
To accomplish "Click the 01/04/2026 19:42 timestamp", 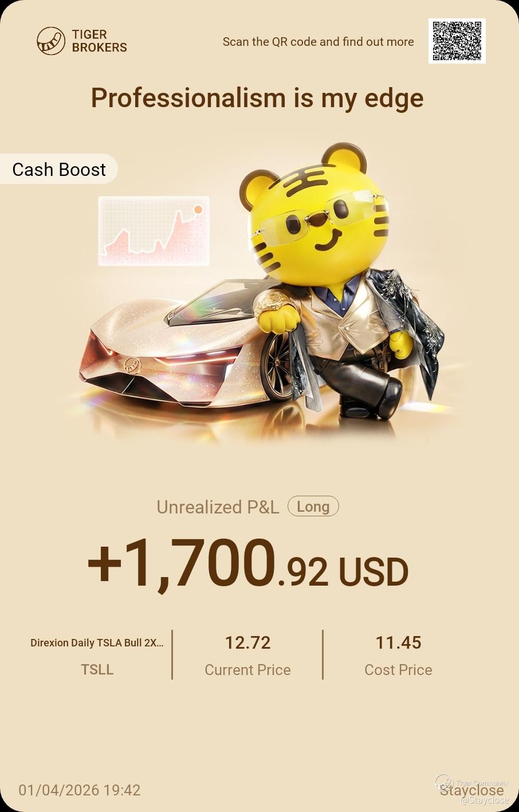I will 80,790.
